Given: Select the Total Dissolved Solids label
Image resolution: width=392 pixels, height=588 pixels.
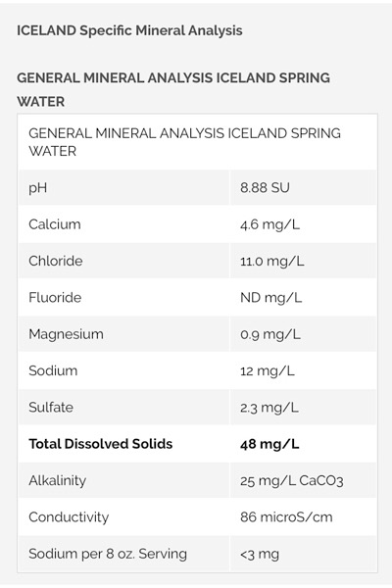Looking at the screenshot, I should [x=101, y=444].
